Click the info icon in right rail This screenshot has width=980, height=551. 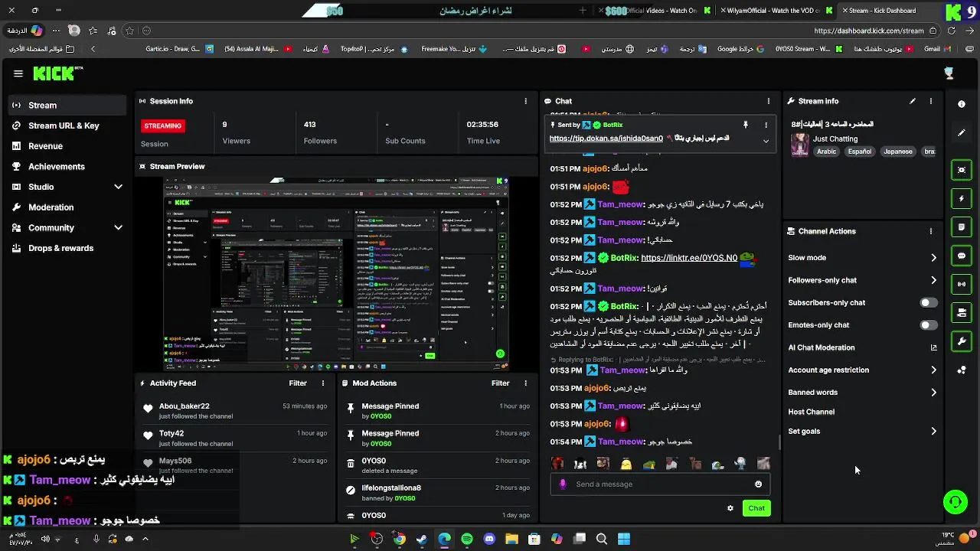click(962, 103)
